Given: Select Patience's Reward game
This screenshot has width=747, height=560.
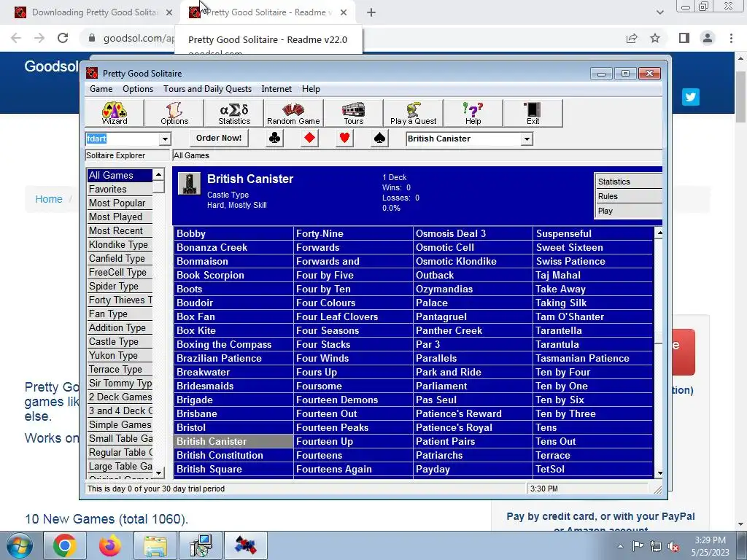Looking at the screenshot, I should [x=473, y=414].
